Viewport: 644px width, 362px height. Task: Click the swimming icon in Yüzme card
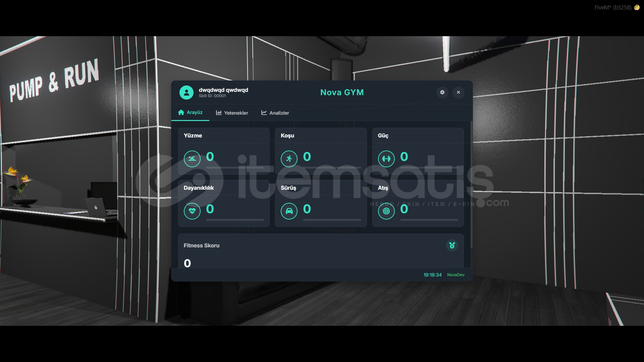point(192,159)
